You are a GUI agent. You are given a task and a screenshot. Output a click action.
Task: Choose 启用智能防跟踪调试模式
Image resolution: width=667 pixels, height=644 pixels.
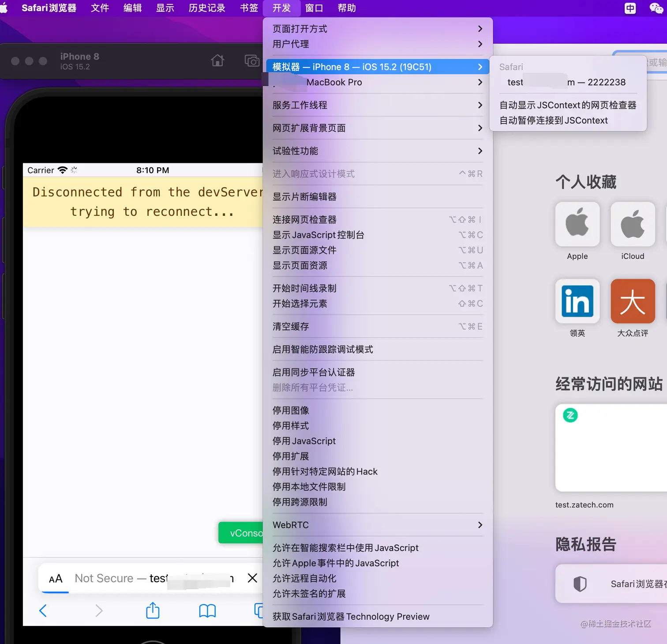378,350
